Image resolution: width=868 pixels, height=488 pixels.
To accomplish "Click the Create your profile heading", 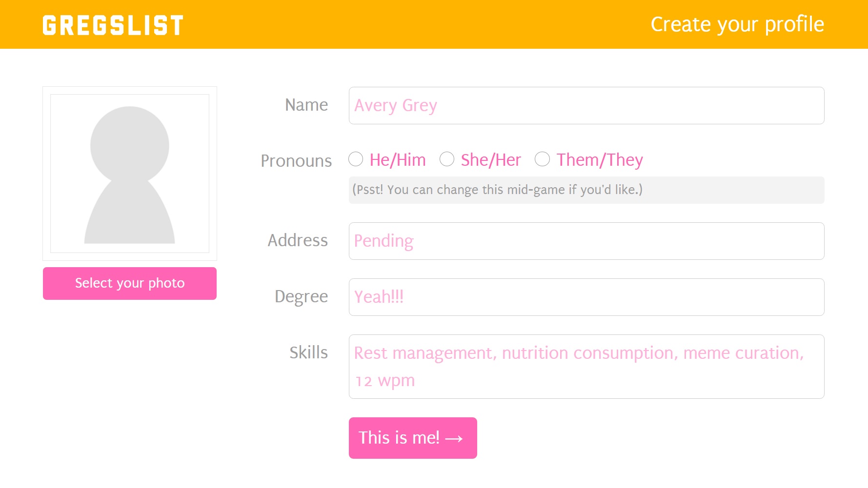I will 737,25.
